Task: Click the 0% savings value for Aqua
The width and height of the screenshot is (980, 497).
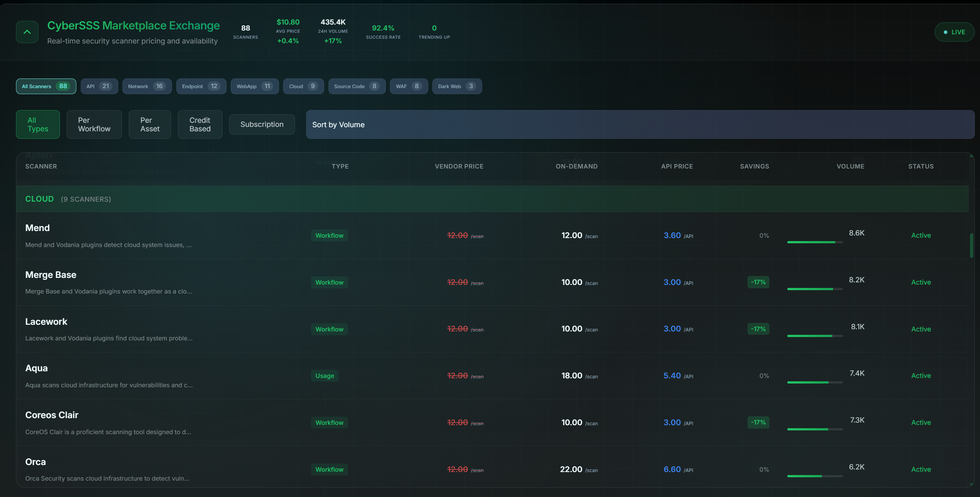Action: point(764,376)
